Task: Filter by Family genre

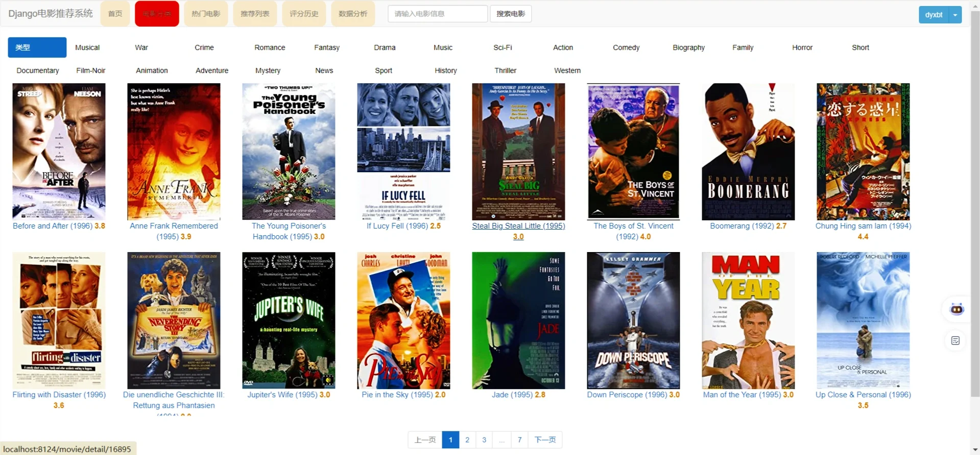Action: [743, 48]
